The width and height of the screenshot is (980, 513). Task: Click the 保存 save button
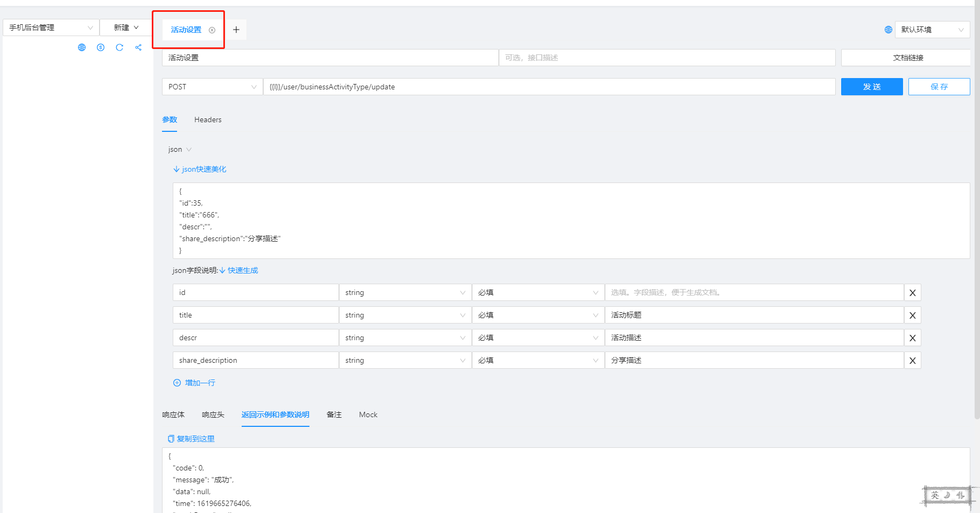click(x=939, y=87)
